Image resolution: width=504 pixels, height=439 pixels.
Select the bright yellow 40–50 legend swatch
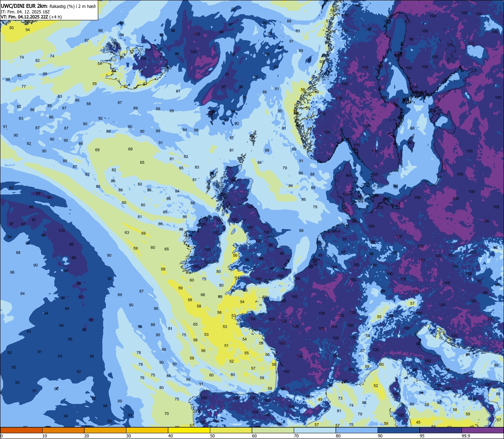pos(189,430)
